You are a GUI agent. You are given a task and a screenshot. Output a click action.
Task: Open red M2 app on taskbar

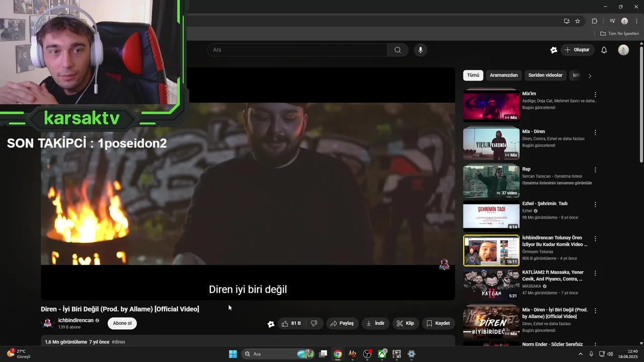click(353, 354)
